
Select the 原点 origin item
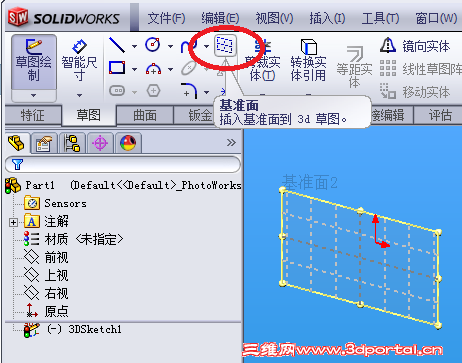pos(46,311)
